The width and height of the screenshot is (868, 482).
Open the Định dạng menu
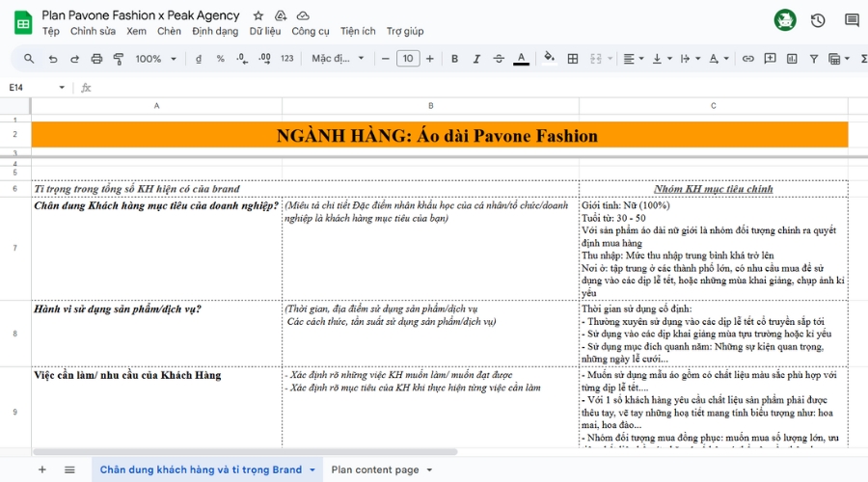click(x=215, y=32)
